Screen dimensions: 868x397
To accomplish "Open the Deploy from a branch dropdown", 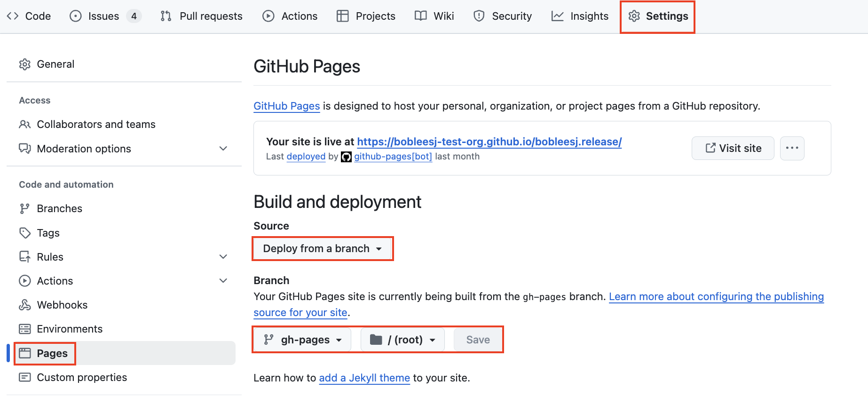I will (x=323, y=248).
